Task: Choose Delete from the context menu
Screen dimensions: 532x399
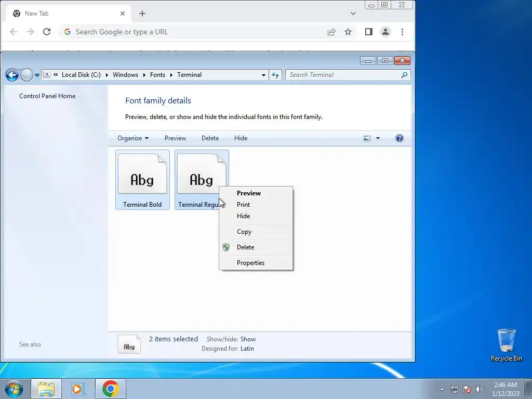Action: 245,247
